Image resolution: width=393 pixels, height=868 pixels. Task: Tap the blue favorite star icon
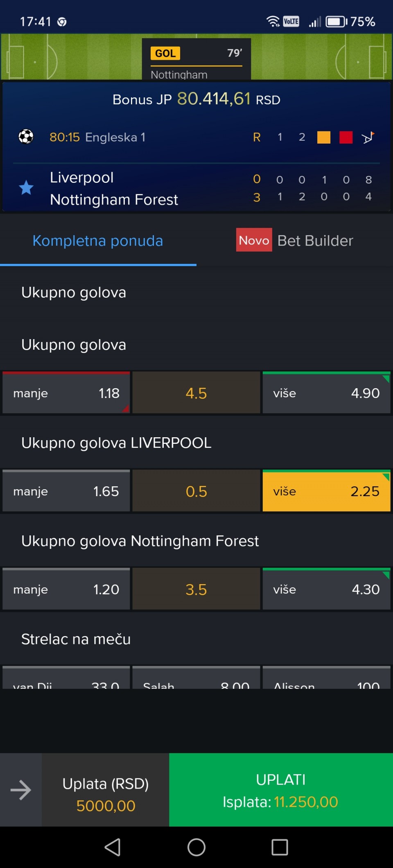tap(26, 188)
